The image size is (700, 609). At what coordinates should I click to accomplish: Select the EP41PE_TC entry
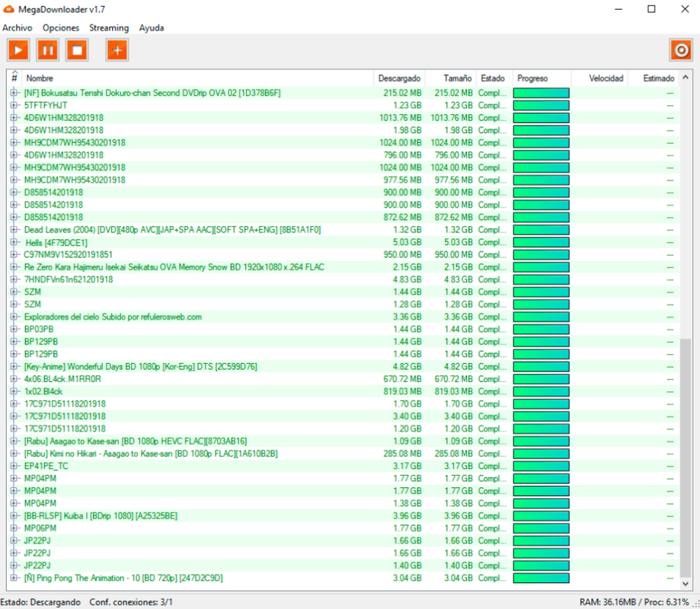(x=46, y=466)
